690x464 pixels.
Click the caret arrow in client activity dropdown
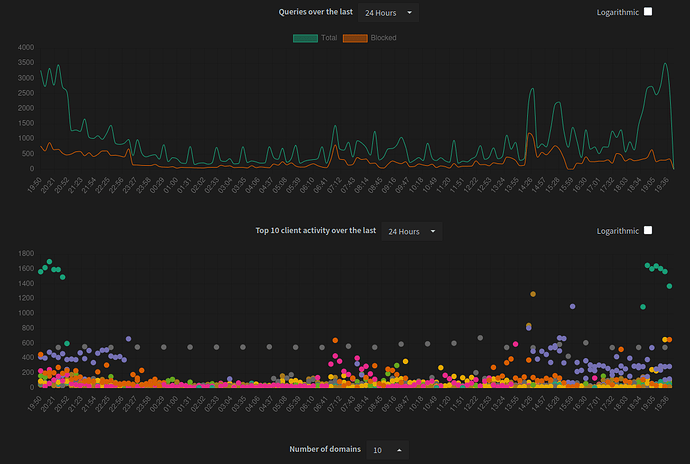point(433,231)
